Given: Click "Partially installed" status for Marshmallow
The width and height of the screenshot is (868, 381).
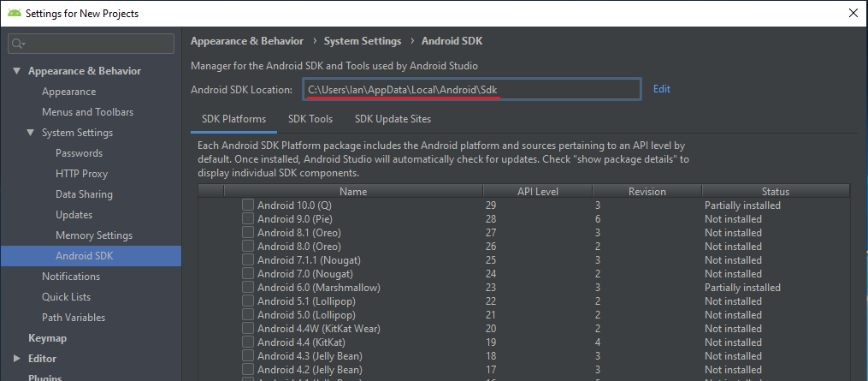Looking at the screenshot, I should 742,288.
